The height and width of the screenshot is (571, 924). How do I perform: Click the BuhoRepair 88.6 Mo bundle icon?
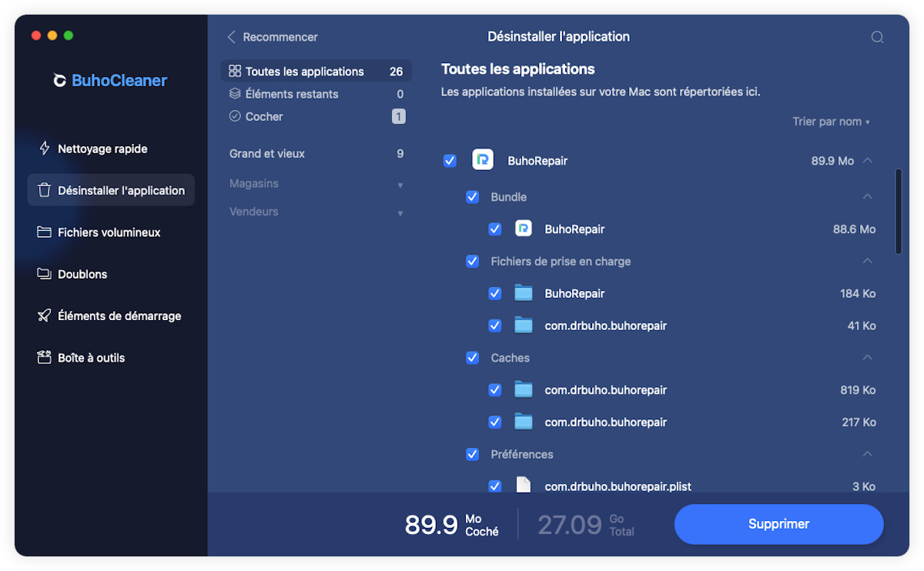coord(524,229)
